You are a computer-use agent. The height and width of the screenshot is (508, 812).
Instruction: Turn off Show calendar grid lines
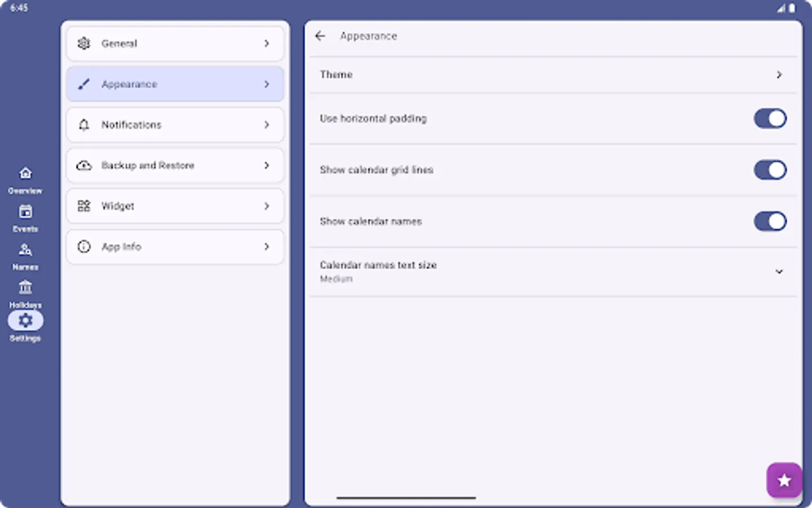[x=770, y=170]
